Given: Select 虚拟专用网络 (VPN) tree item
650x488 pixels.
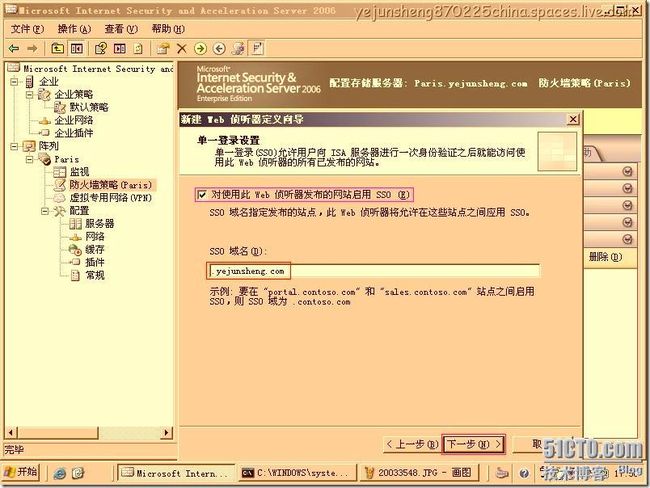Looking at the screenshot, I should tap(110, 198).
